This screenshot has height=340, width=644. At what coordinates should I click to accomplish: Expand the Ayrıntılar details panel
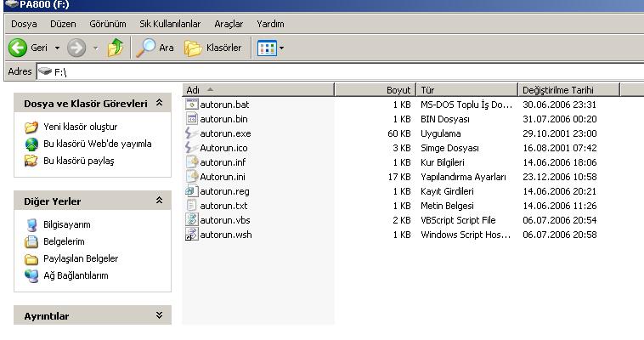pyautogui.click(x=159, y=316)
